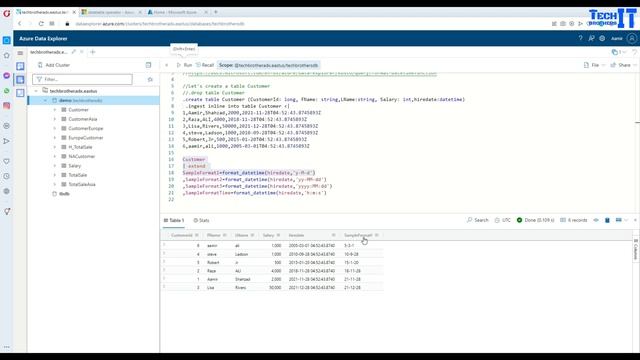Open Messenger in browser sidebar
Viewport: 640px width, 360px height.
[x=7, y=76]
